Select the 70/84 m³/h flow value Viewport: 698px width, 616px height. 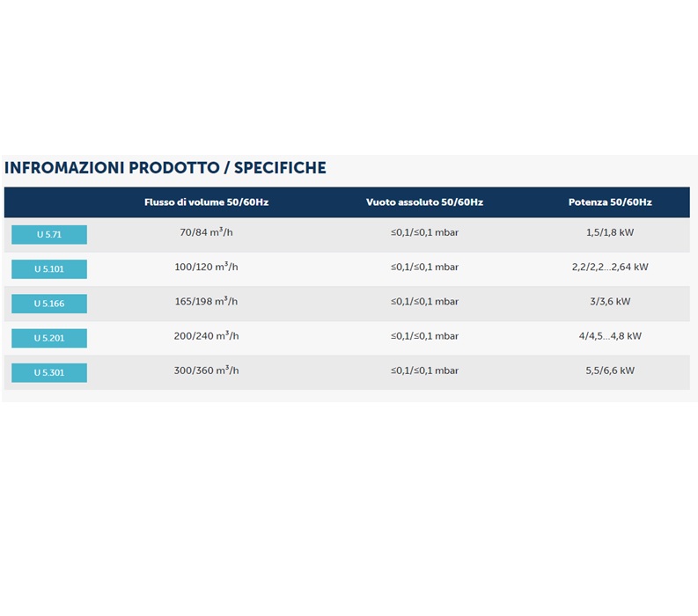coord(206,232)
